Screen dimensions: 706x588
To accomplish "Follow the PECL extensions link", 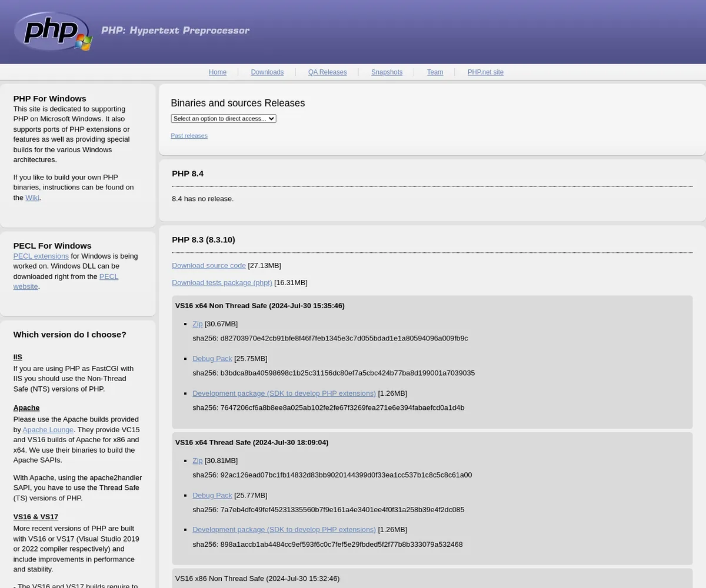I will click(x=41, y=256).
